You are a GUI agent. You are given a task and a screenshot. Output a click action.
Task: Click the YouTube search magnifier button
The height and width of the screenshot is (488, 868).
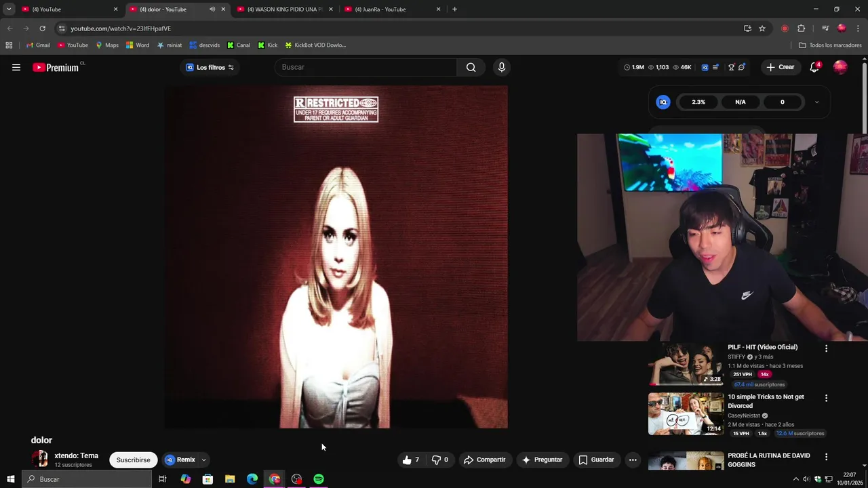click(x=471, y=67)
